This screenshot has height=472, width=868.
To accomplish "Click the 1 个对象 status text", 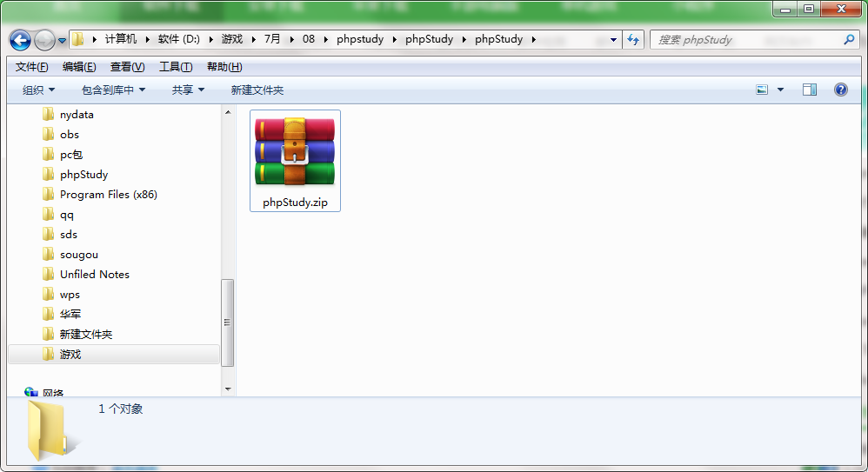I will [x=121, y=409].
